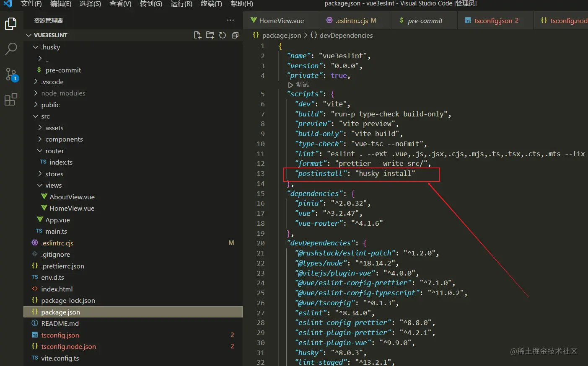Viewport: 588px width, 366px height.
Task: Open explorer more actions ellipsis menu
Action: (231, 20)
